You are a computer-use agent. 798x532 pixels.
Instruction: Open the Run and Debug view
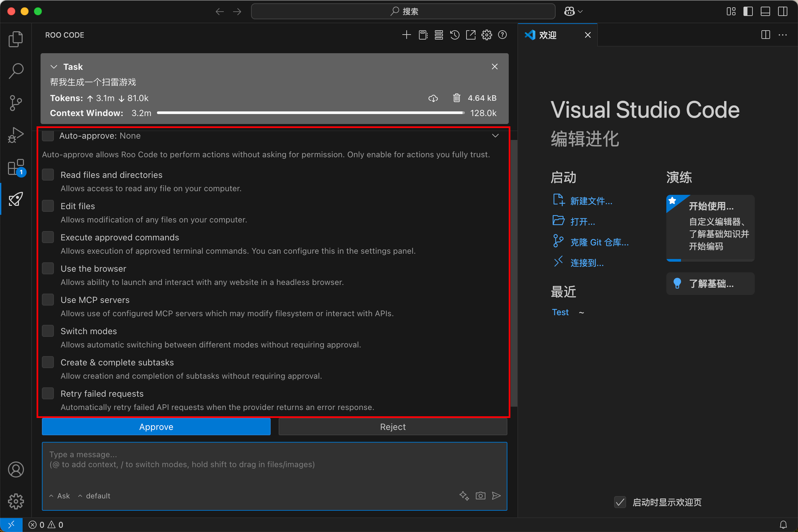(16, 135)
